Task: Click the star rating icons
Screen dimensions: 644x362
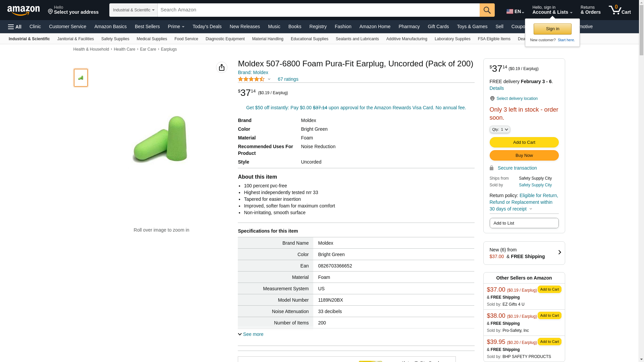Action: point(251,79)
